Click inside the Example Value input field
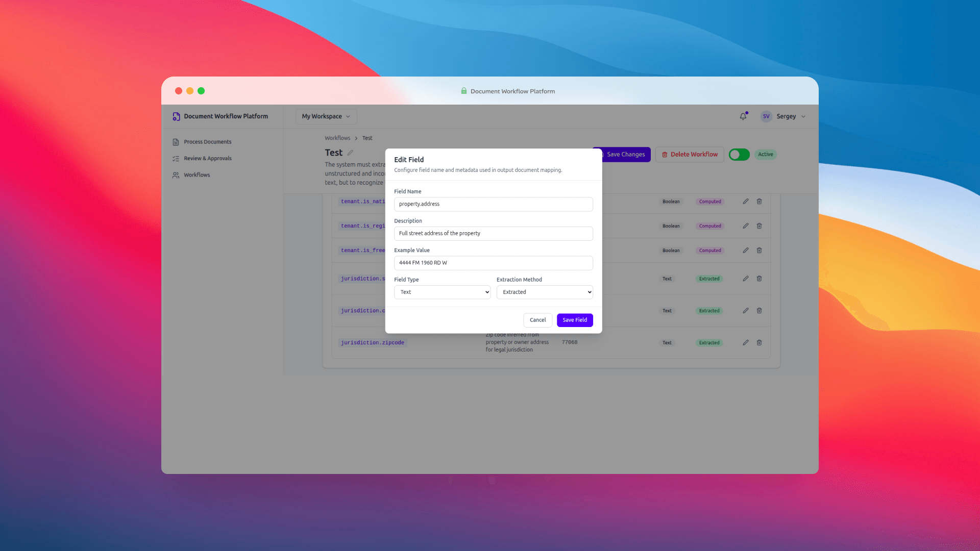Viewport: 980px width, 551px height. click(493, 263)
